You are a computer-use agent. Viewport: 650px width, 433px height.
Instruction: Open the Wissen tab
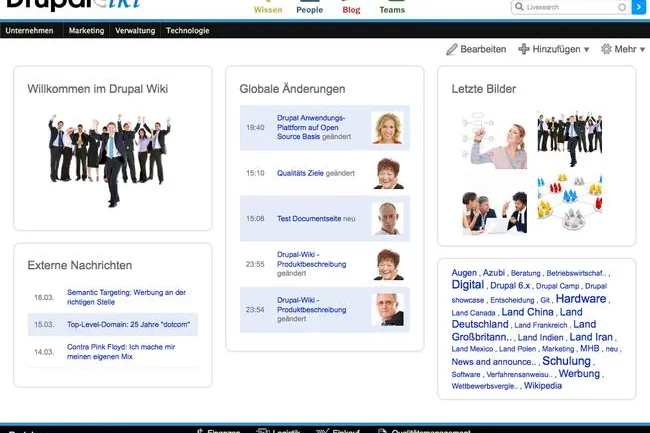[268, 10]
